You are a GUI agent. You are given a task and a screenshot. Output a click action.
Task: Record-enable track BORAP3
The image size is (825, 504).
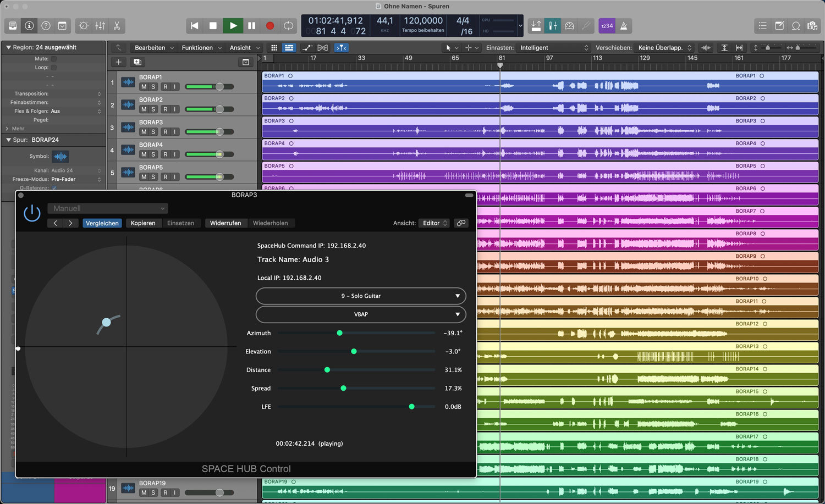pos(165,132)
